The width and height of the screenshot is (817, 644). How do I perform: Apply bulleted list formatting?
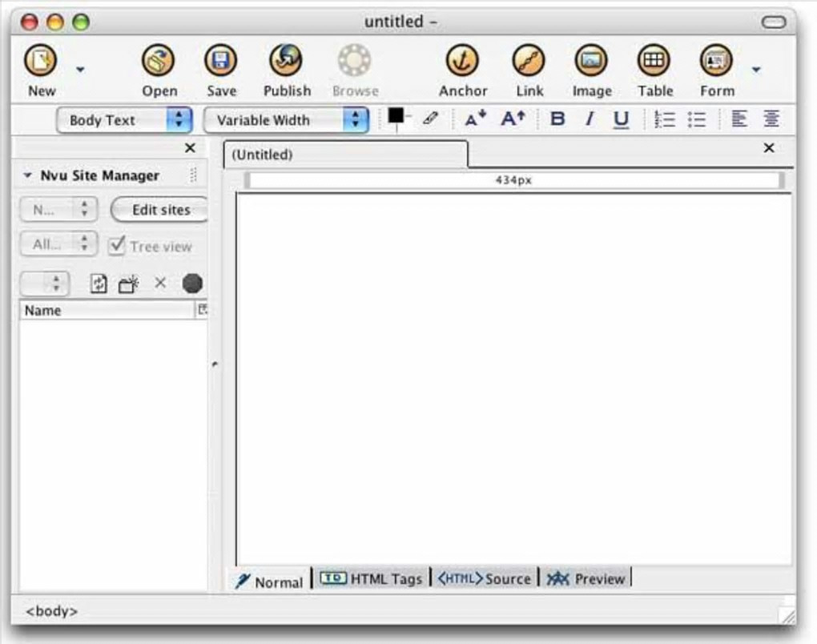[697, 119]
